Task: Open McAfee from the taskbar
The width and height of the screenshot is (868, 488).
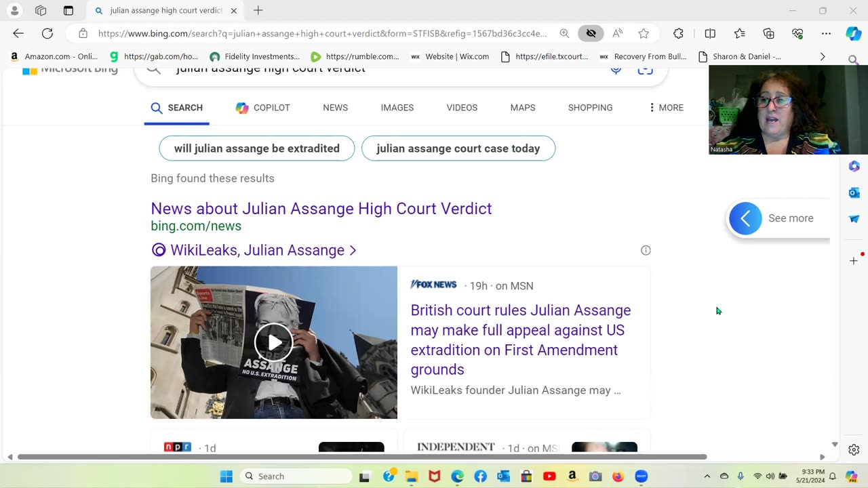Action: pyautogui.click(x=435, y=476)
